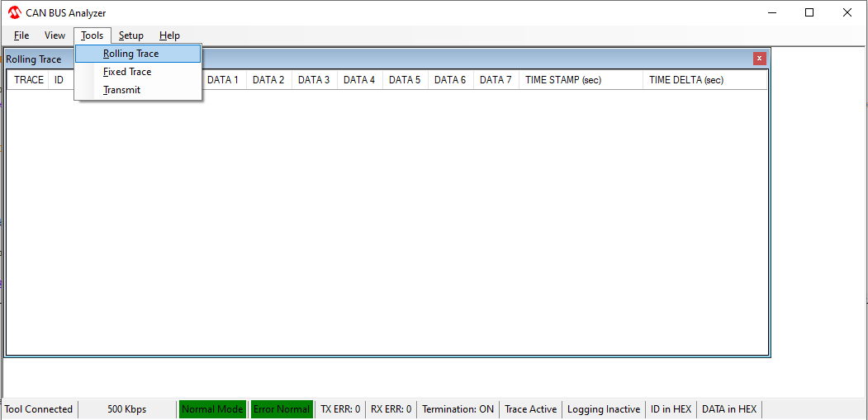
Task: Close the Rolling Trace sub-window
Action: point(760,58)
